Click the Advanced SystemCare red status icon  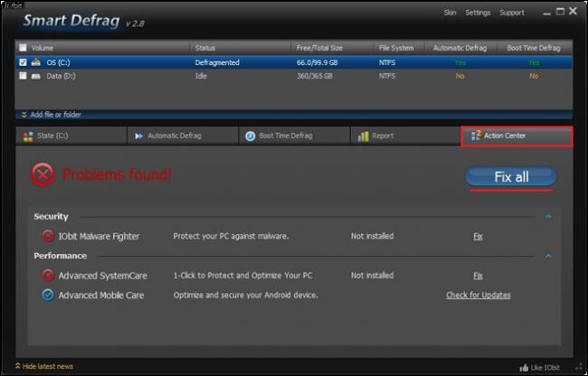pos(48,276)
